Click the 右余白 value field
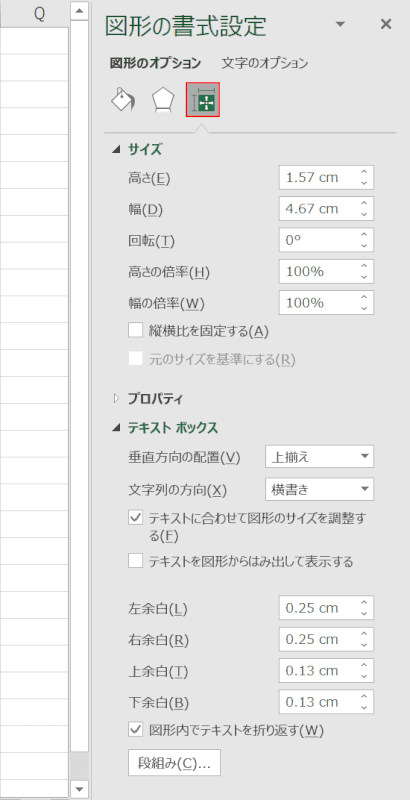 326,639
